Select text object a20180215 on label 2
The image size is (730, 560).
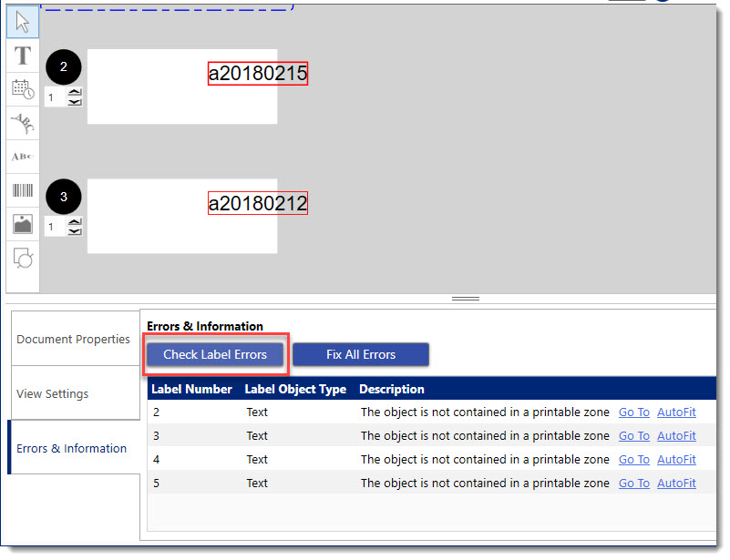pos(258,74)
